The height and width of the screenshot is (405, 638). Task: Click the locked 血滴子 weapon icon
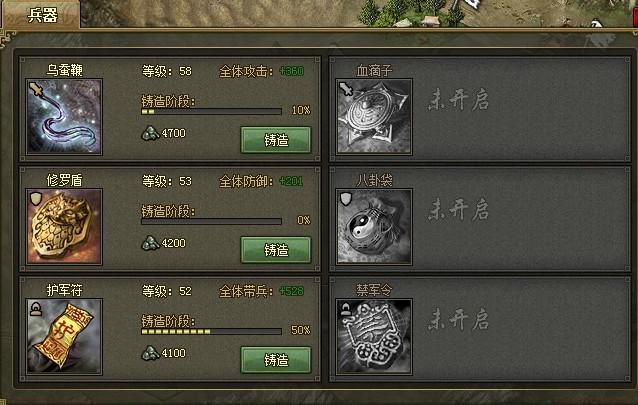pos(374,116)
